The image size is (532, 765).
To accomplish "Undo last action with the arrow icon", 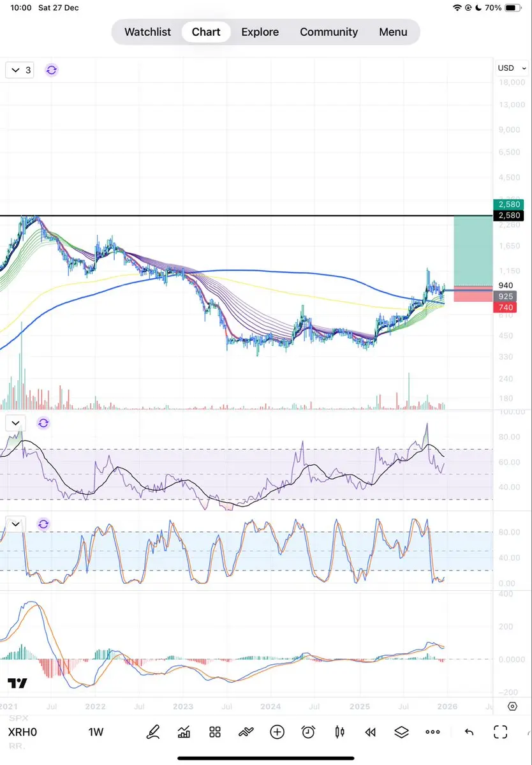I will tap(469, 732).
